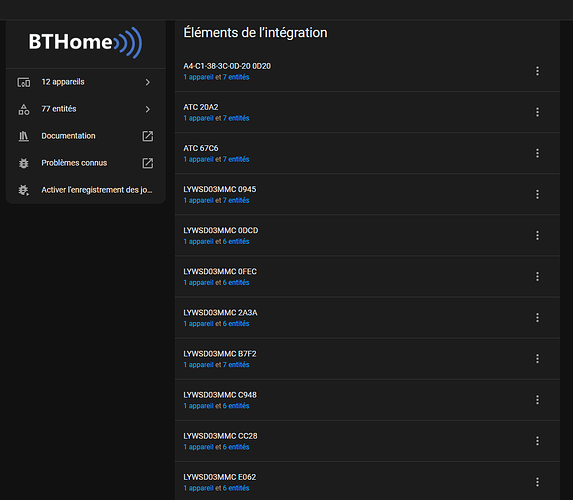Open three-dot menu for LYWSD03MMC 0945
Screen dimensions: 573x500
point(537,194)
